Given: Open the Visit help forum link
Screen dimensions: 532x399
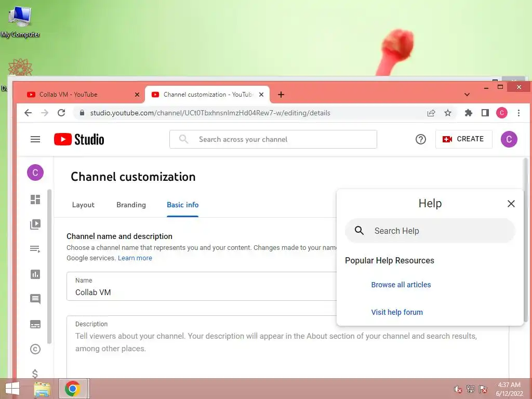Looking at the screenshot, I should pyautogui.click(x=397, y=312).
